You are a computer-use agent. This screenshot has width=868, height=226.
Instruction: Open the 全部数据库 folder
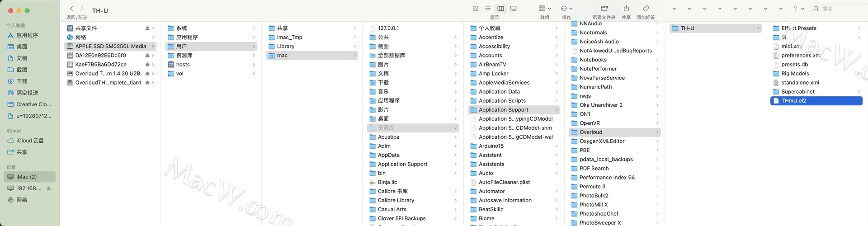coord(413,55)
